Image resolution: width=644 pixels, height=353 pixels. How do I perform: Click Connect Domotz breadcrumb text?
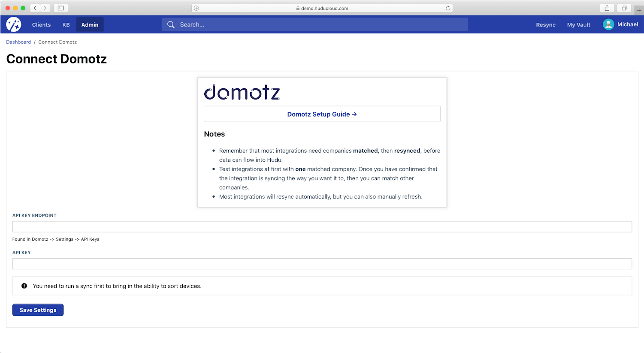coord(57,42)
